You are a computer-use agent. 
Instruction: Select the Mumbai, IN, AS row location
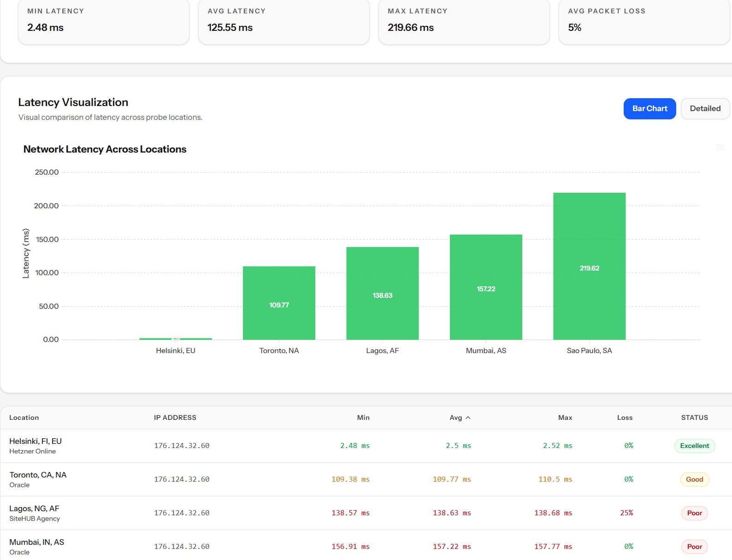tap(36, 542)
